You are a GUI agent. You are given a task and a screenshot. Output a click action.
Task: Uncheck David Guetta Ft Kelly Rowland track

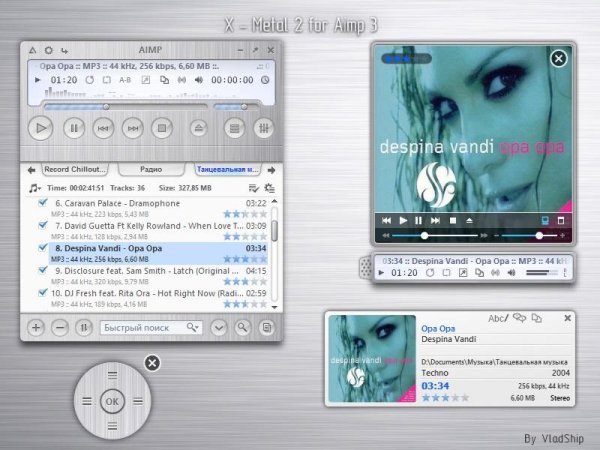[x=43, y=225]
